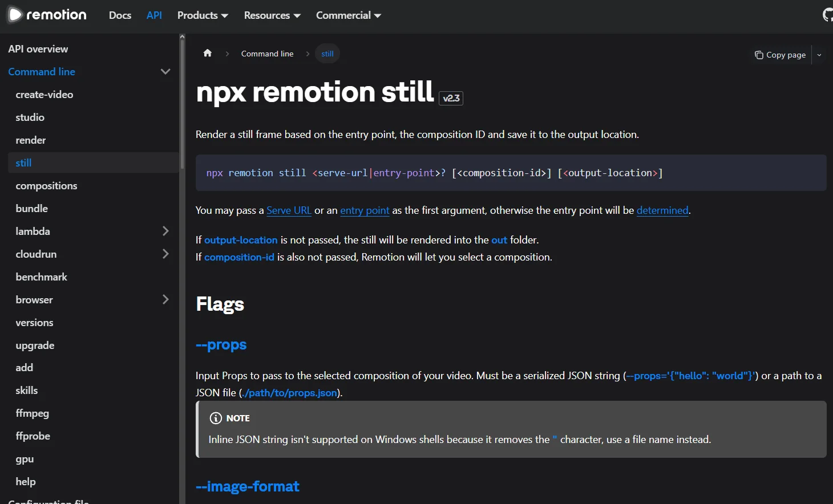Collapse the Command line sidebar section
This screenshot has height=504, width=833.
[x=165, y=71]
